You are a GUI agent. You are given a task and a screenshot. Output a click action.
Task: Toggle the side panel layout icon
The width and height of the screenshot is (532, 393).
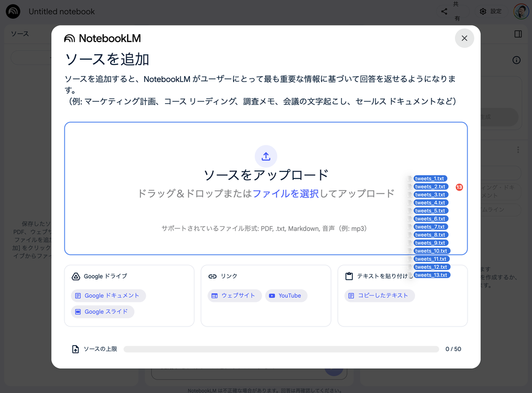[518, 34]
